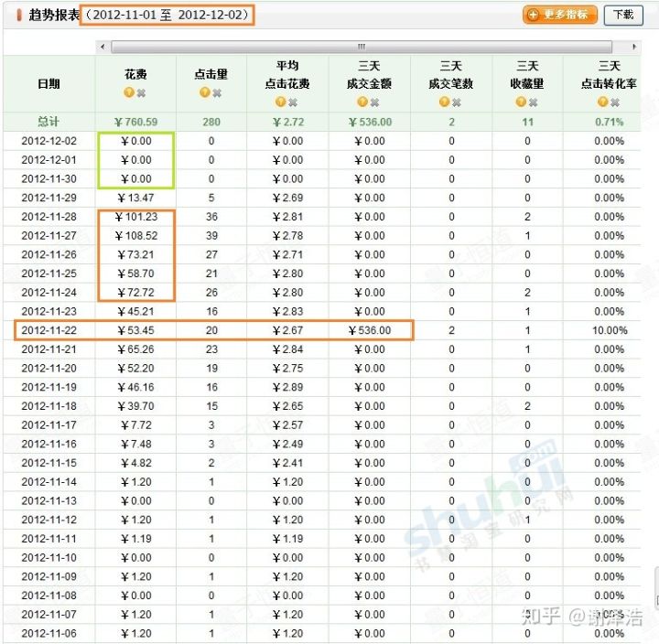The height and width of the screenshot is (644, 659).
Task: Click the date cell 2012-11-11
Action: point(49,539)
